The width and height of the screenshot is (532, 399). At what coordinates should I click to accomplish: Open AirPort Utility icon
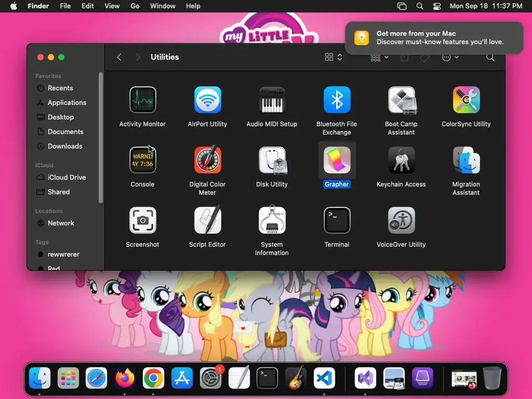tap(207, 100)
